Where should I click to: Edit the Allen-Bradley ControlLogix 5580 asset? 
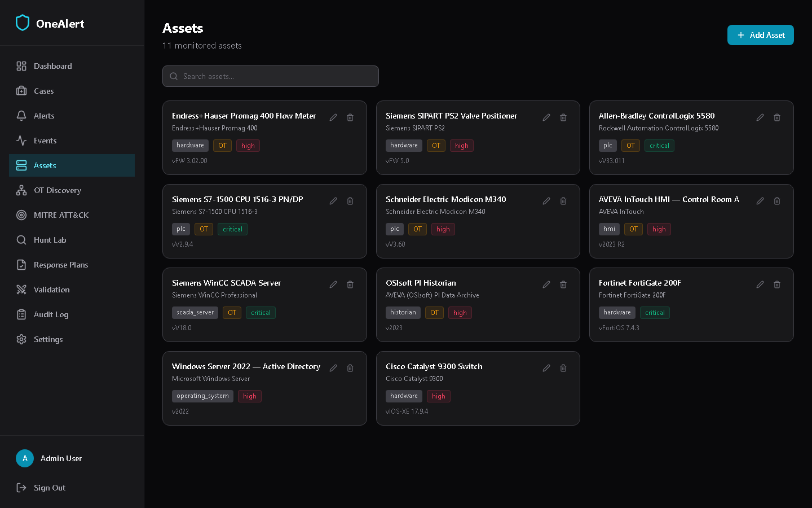point(760,117)
